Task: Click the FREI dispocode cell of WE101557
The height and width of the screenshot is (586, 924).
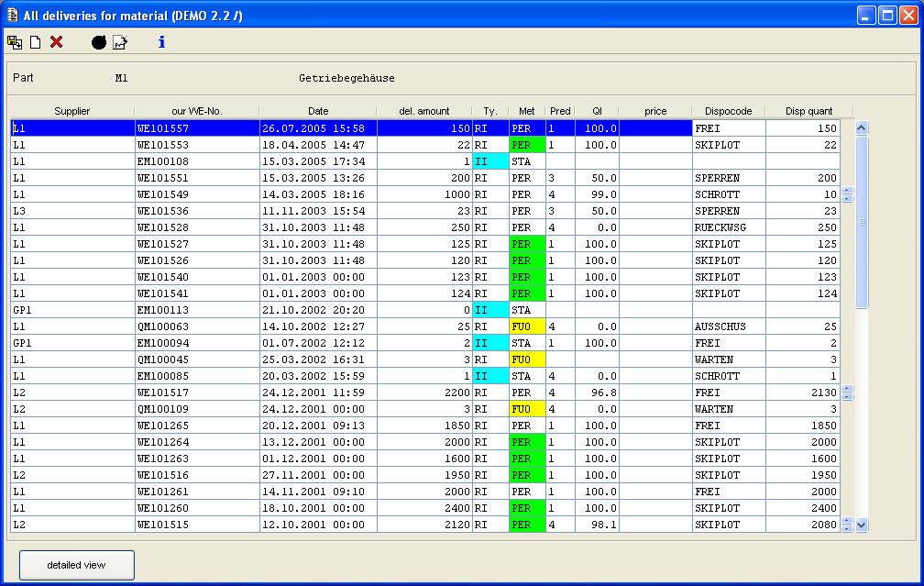Action: 729,128
